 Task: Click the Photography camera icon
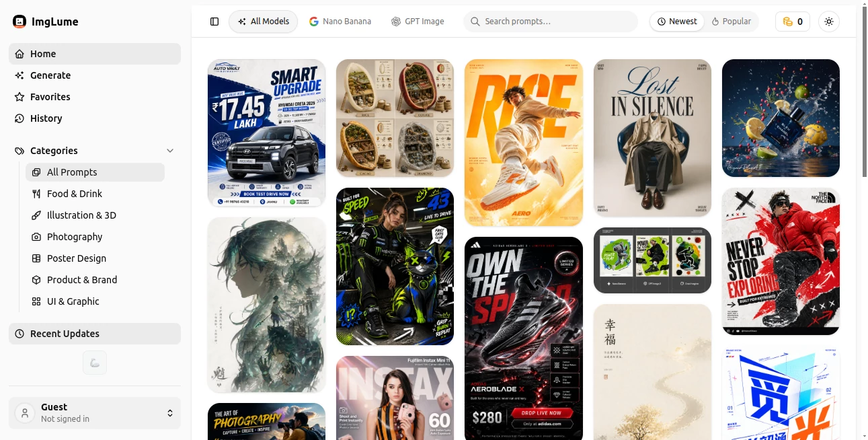[x=36, y=237]
